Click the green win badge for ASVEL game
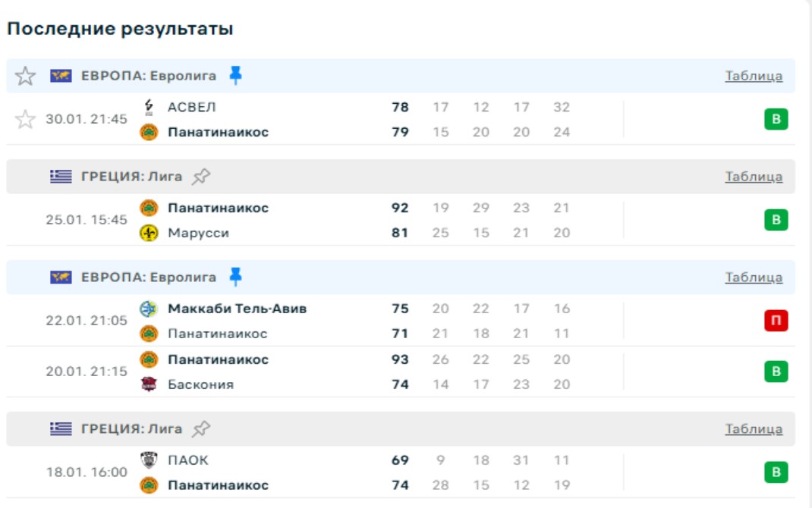 click(776, 119)
